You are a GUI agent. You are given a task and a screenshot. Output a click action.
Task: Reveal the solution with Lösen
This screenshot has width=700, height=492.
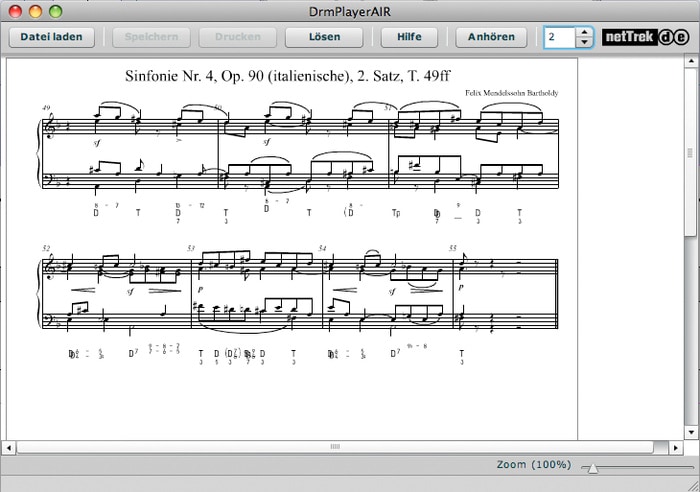[x=324, y=37]
